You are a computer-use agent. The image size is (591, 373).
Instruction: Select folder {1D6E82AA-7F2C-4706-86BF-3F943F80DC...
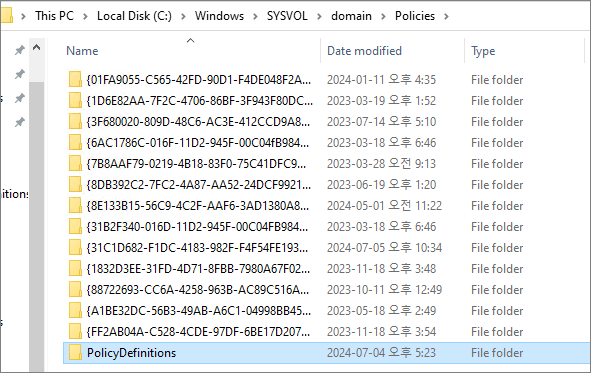click(x=199, y=101)
